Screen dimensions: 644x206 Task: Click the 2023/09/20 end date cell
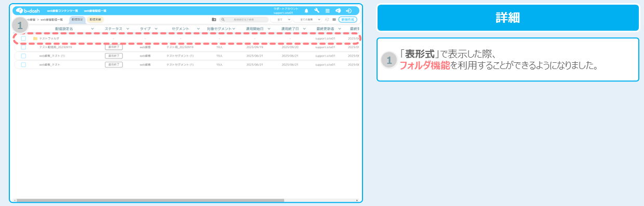pos(290,47)
